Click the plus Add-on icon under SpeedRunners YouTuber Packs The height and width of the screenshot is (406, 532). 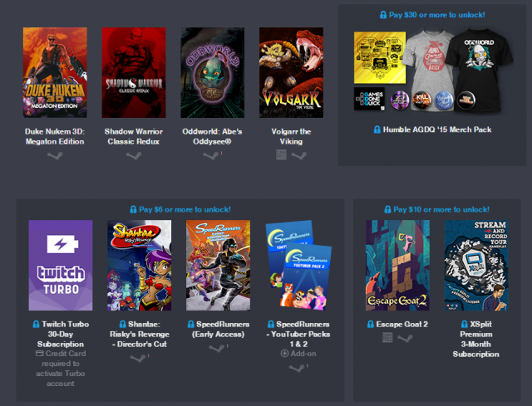pyautogui.click(x=284, y=353)
